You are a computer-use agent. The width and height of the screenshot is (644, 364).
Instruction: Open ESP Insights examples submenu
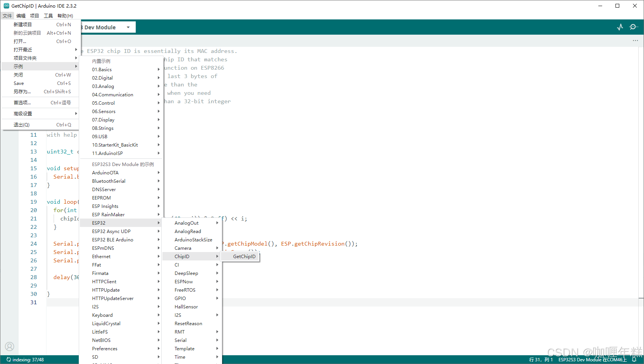(121, 206)
